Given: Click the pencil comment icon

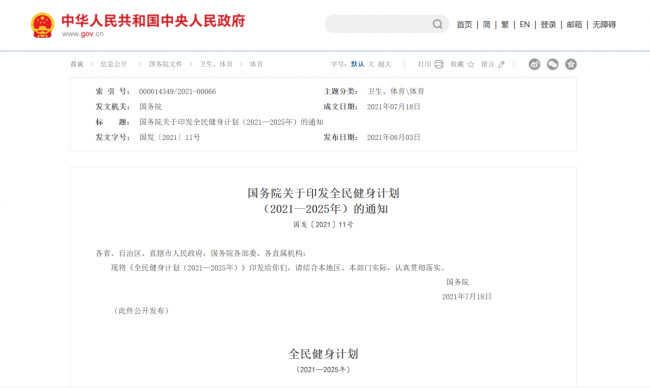Looking at the screenshot, I should tap(502, 64).
